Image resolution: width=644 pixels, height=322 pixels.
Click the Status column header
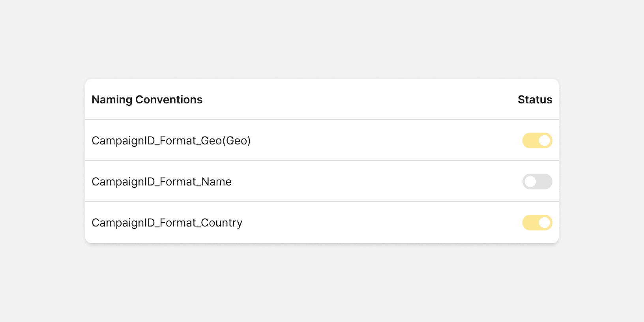coord(535,99)
